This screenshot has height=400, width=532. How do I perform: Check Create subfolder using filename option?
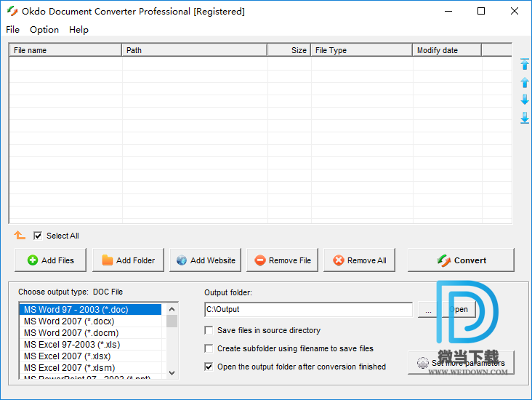click(x=209, y=348)
